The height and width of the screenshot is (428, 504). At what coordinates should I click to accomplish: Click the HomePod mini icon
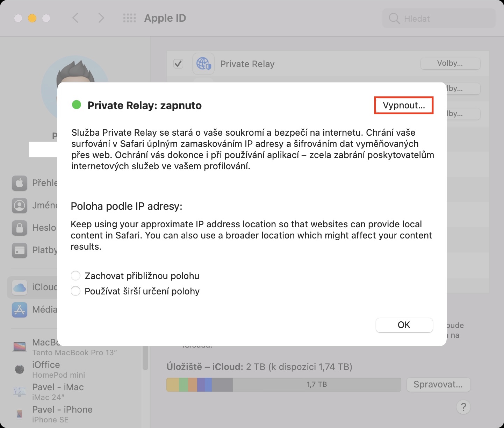[x=20, y=369]
